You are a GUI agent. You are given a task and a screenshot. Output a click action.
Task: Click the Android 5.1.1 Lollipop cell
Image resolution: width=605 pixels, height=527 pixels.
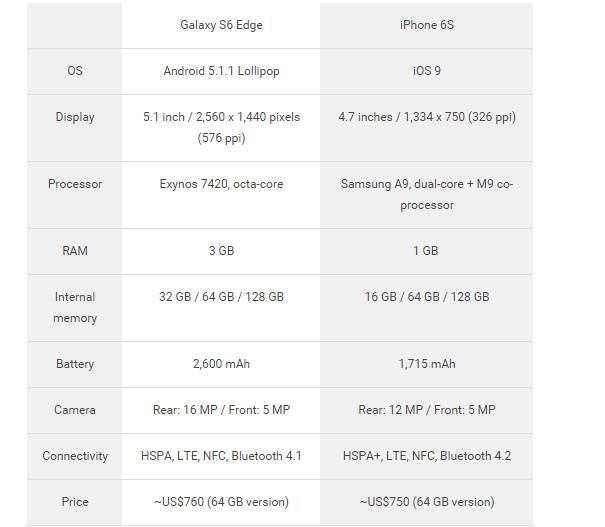[221, 71]
